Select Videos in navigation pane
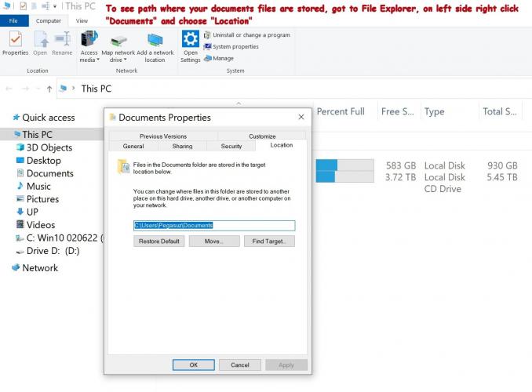 coord(41,225)
